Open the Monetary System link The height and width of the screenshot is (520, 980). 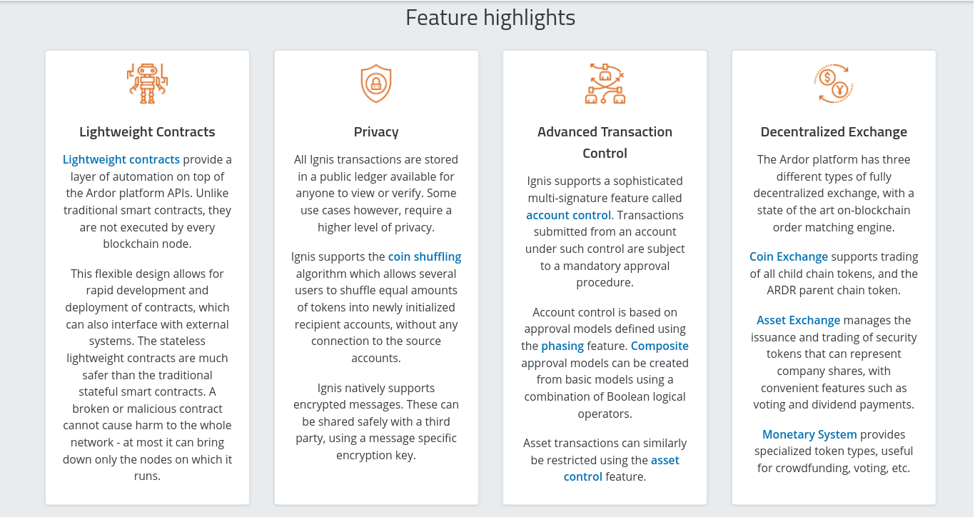(x=809, y=434)
